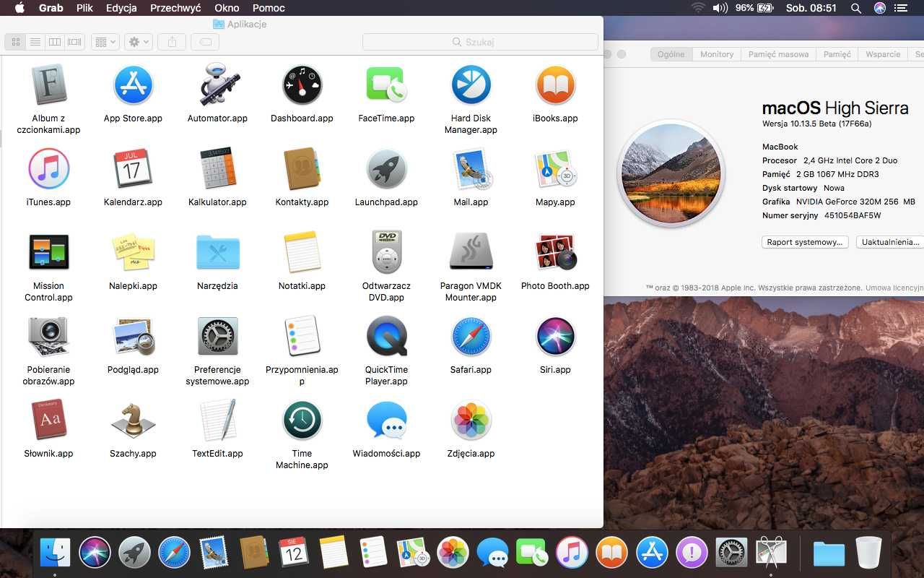Select Siri.app in the Aplikacje window

[555, 336]
